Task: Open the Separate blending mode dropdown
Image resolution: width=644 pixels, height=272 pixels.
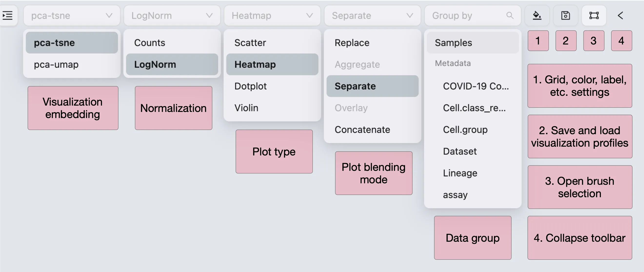Action: tap(373, 16)
